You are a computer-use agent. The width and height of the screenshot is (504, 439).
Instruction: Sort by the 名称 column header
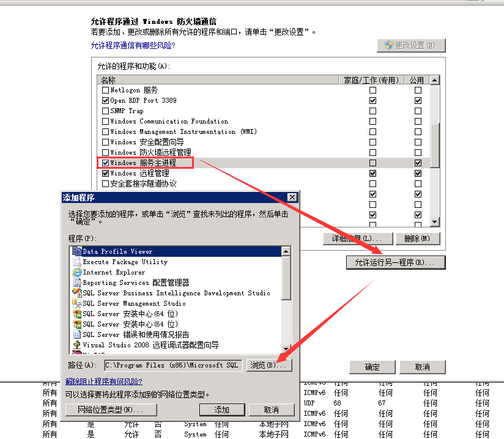217,80
